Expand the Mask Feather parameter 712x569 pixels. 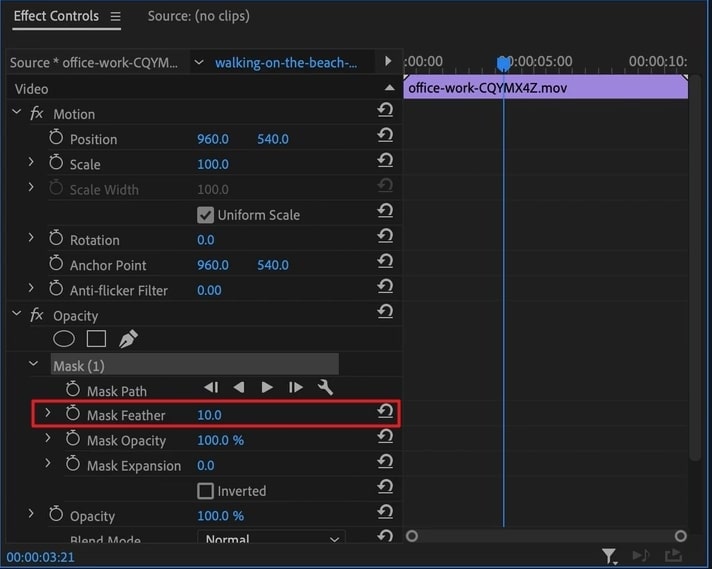pyautogui.click(x=48, y=413)
